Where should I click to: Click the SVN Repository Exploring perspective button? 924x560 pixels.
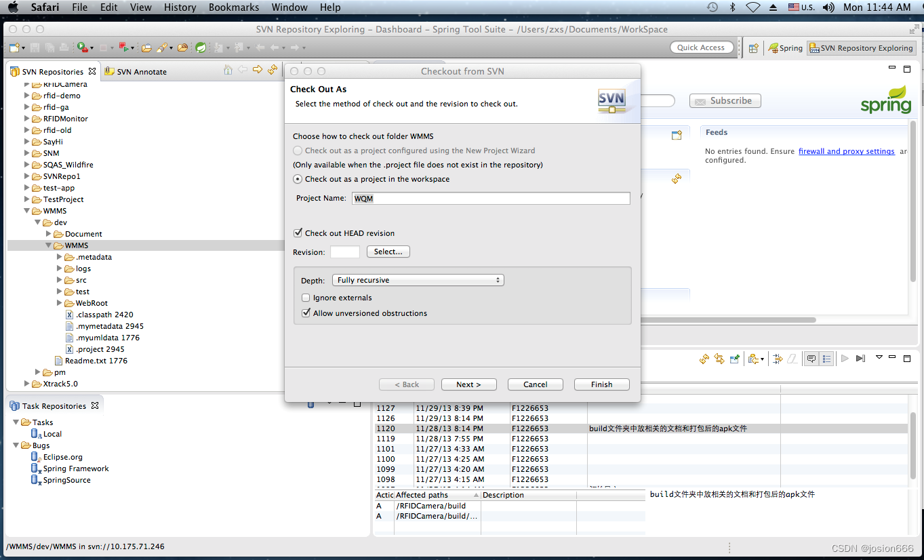pyautogui.click(x=861, y=48)
